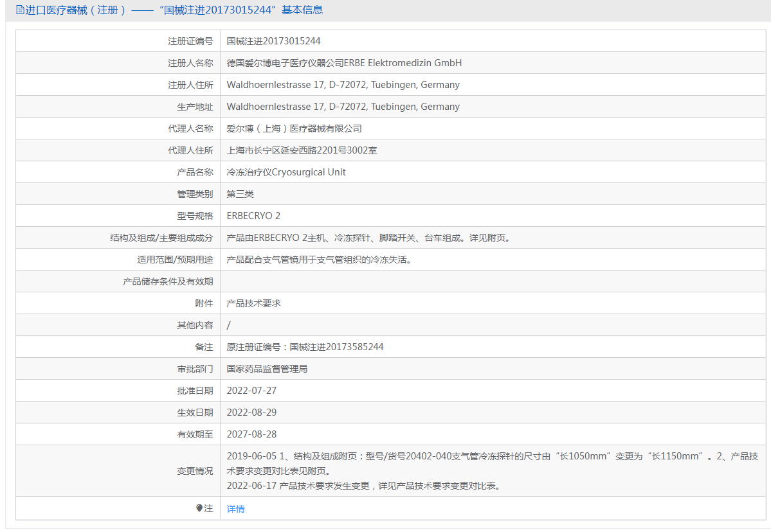Select the 注册人住所 row label
The width and height of the screenshot is (771, 532).
190,85
